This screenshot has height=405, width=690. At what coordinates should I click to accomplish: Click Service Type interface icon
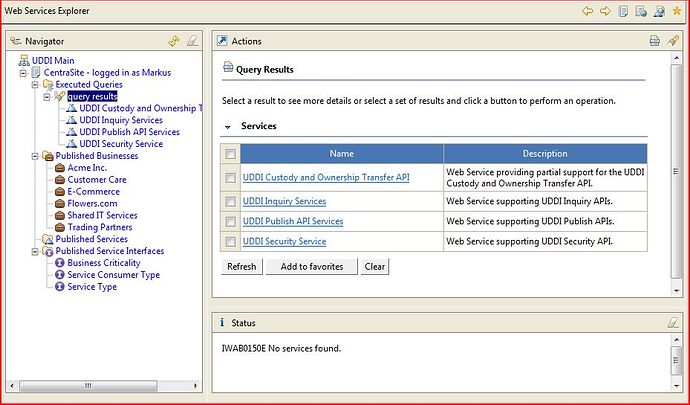tap(60, 287)
